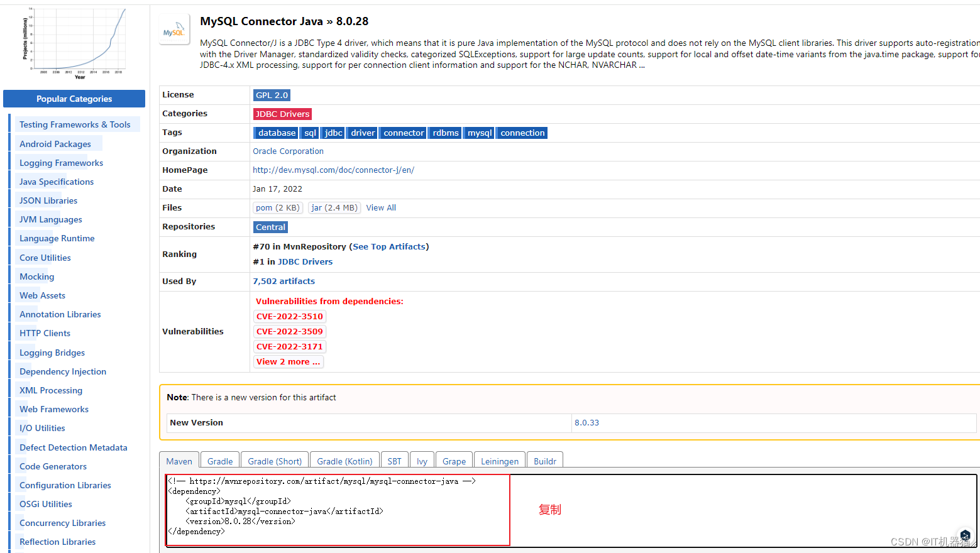Switch to the SBT tab
Screen dimensions: 980x553
coord(394,461)
